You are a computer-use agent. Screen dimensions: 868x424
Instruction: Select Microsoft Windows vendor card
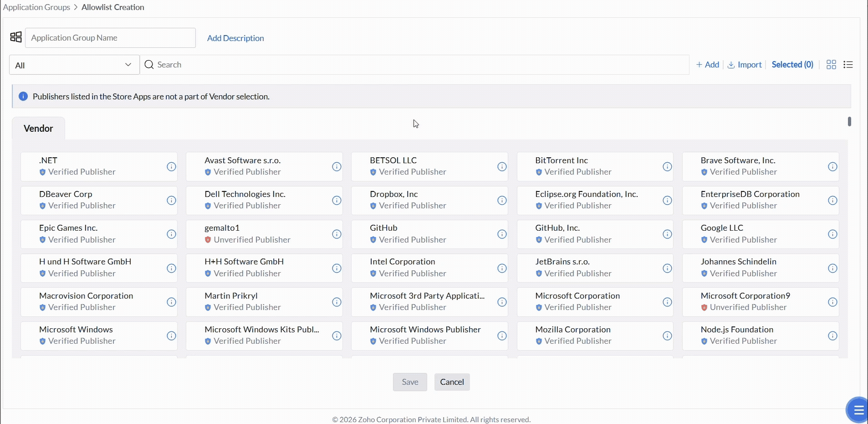click(99, 336)
